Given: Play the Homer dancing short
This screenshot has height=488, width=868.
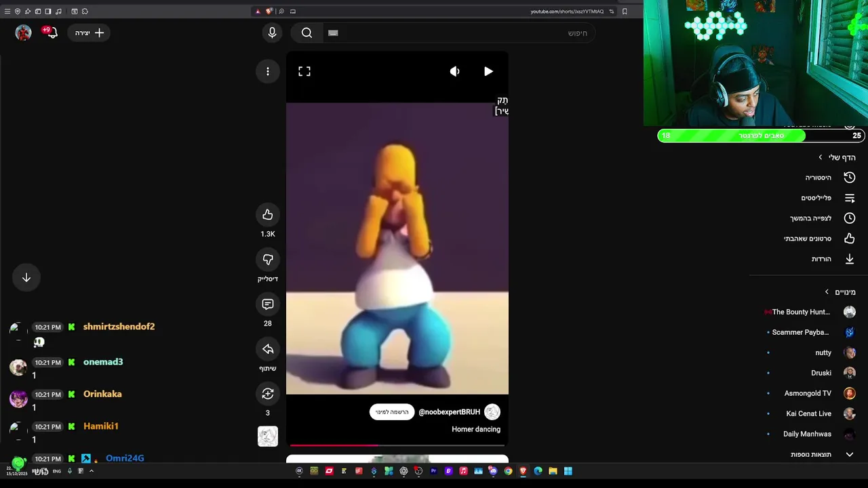Looking at the screenshot, I should (x=488, y=71).
